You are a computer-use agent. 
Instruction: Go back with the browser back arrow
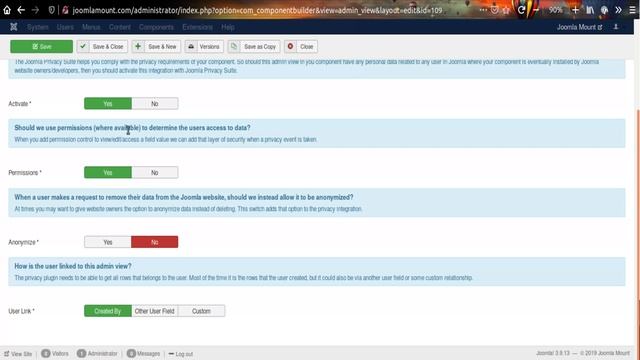(21, 10)
